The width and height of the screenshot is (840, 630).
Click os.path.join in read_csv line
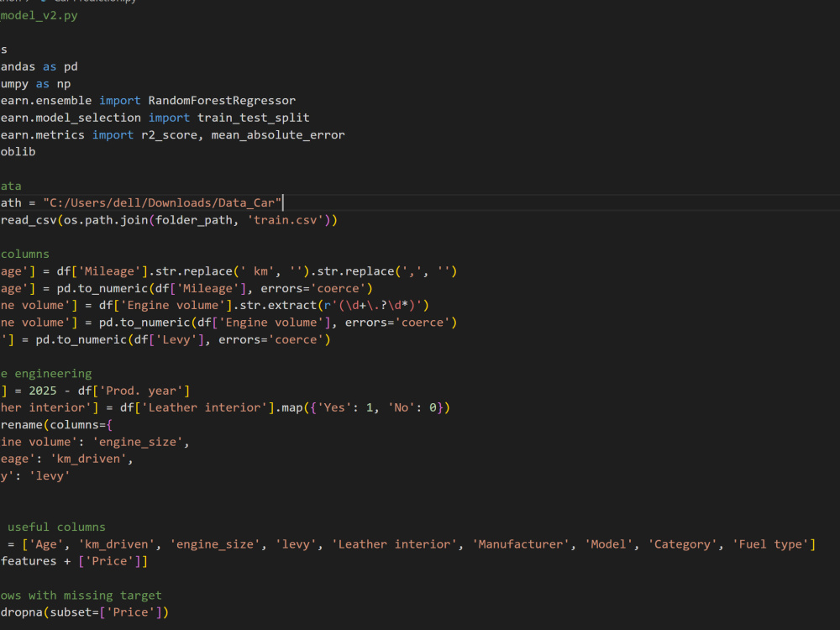pos(106,220)
